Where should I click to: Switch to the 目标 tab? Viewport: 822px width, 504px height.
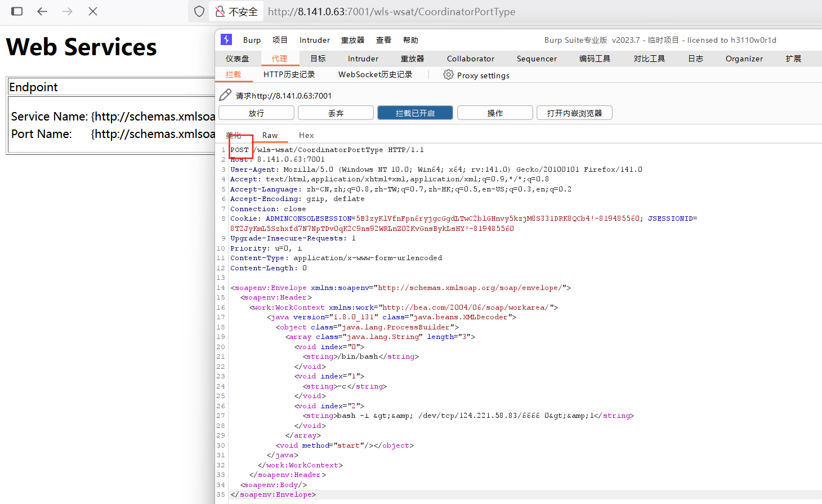318,59
